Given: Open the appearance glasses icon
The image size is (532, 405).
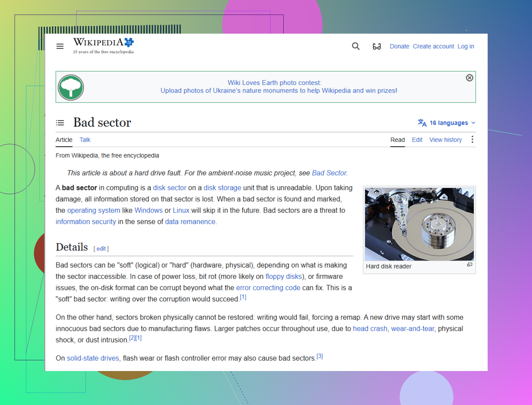Looking at the screenshot, I should pyautogui.click(x=377, y=46).
